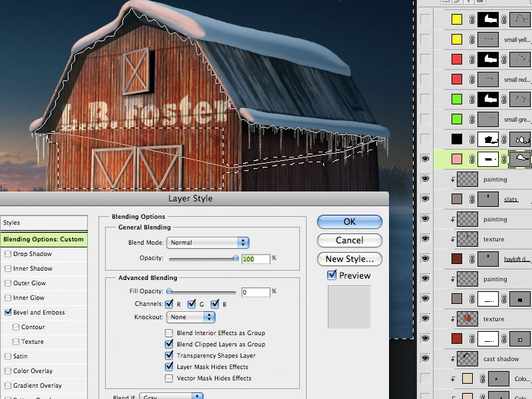The width and height of the screenshot is (532, 399).
Task: Show the small yell... layer
Action: click(425, 39)
